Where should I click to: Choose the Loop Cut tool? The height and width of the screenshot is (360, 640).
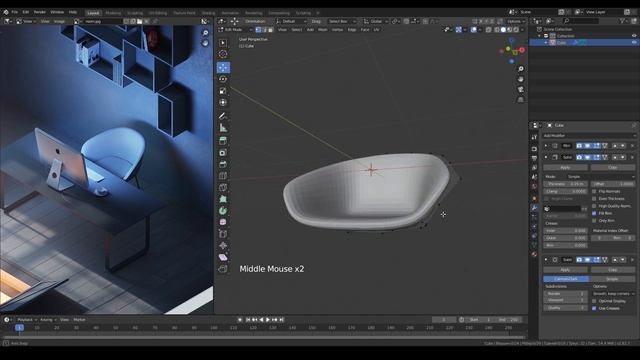click(x=223, y=176)
